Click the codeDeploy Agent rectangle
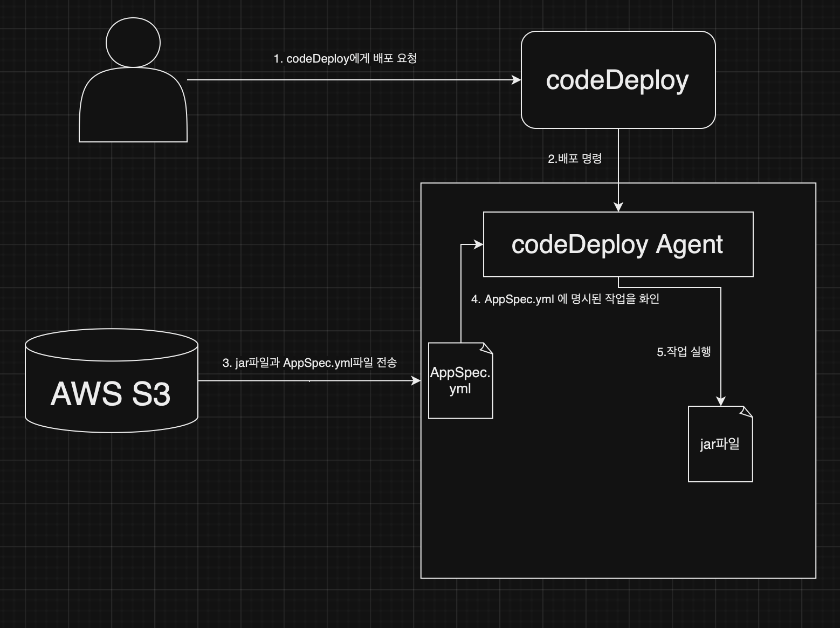The image size is (840, 628). (x=618, y=244)
